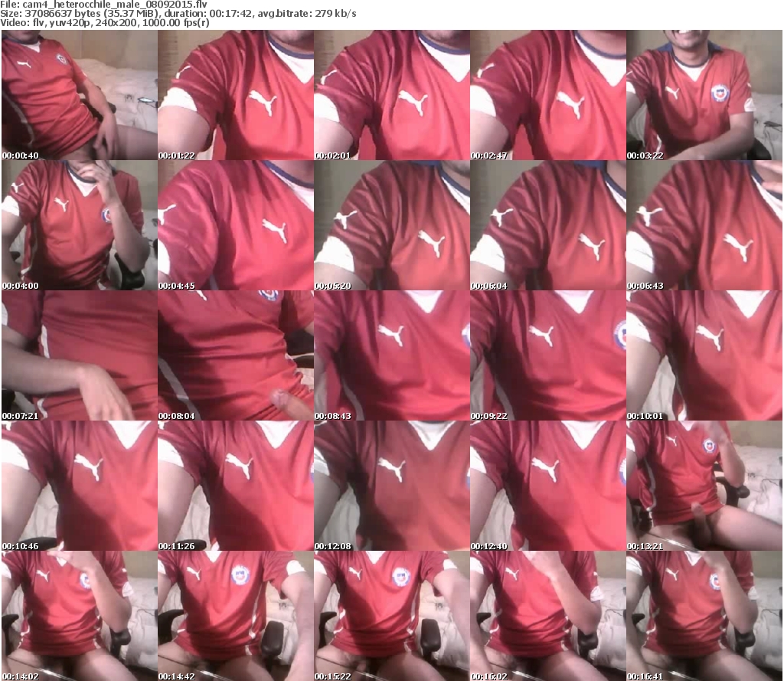Pick the frame stamped 00:08:43

tap(392, 355)
